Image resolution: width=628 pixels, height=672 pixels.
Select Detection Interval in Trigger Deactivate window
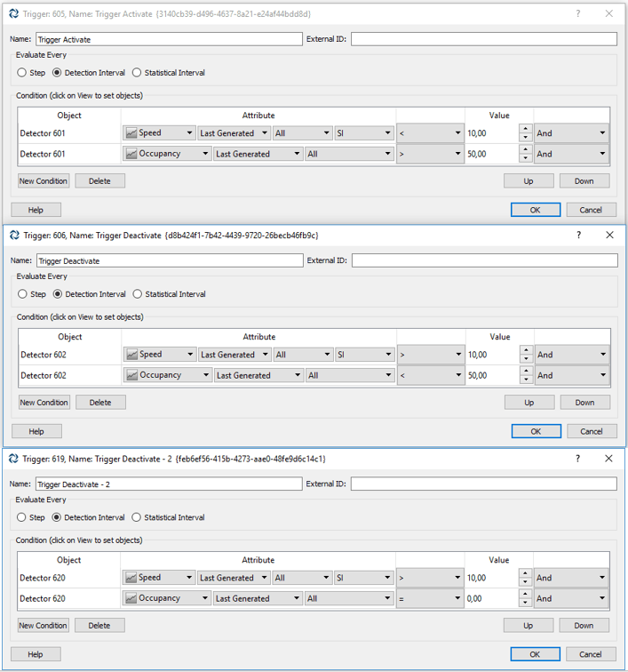coord(58,294)
